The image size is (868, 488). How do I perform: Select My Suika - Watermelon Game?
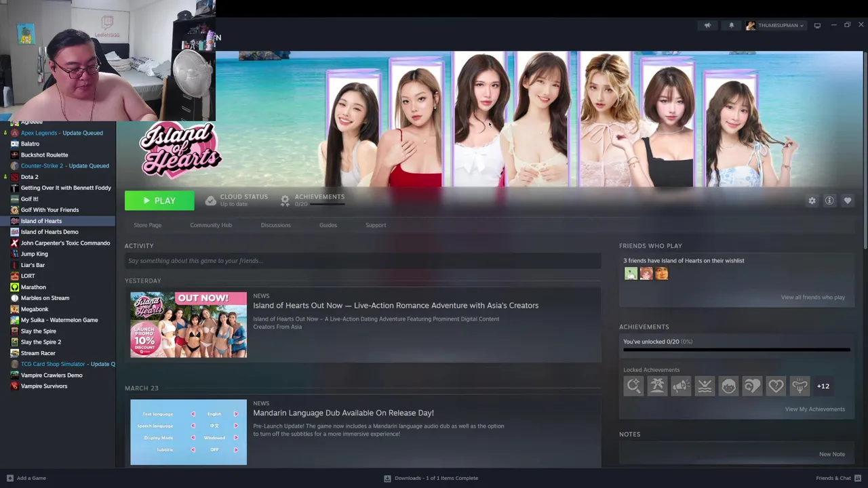(x=59, y=320)
